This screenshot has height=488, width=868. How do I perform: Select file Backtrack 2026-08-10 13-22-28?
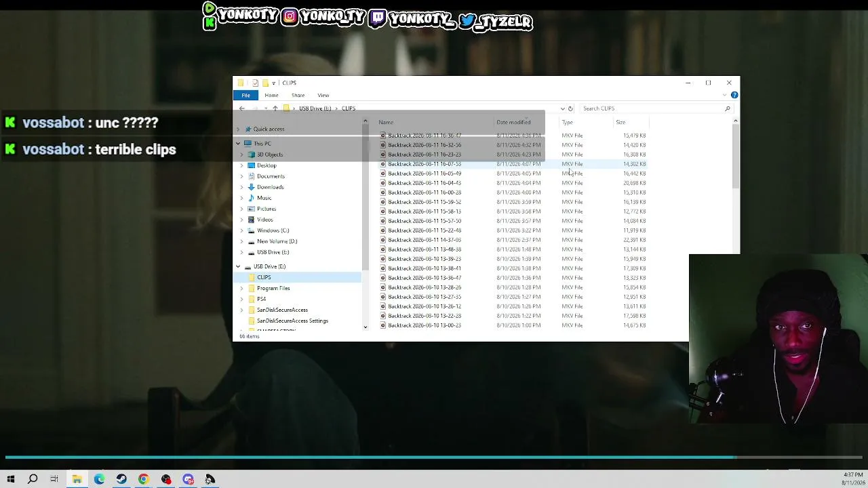coord(425,316)
